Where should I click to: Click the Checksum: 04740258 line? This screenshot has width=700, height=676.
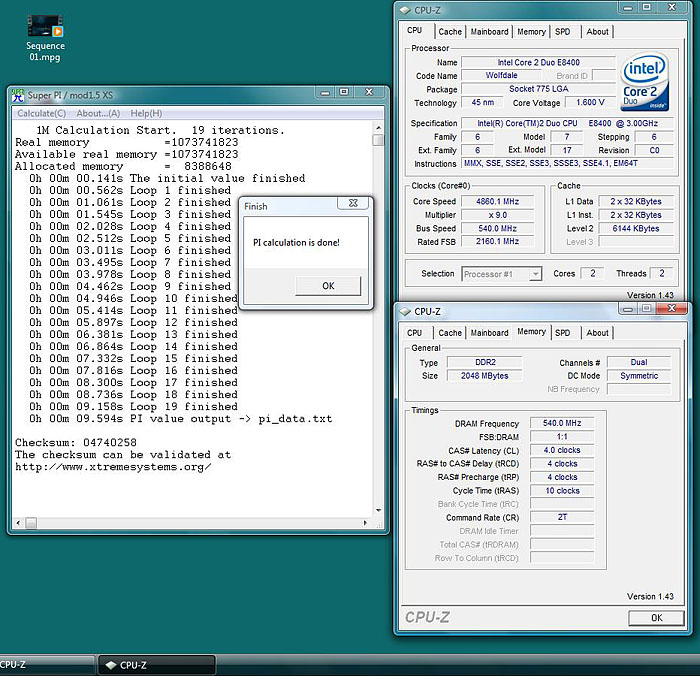pyautogui.click(x=76, y=443)
